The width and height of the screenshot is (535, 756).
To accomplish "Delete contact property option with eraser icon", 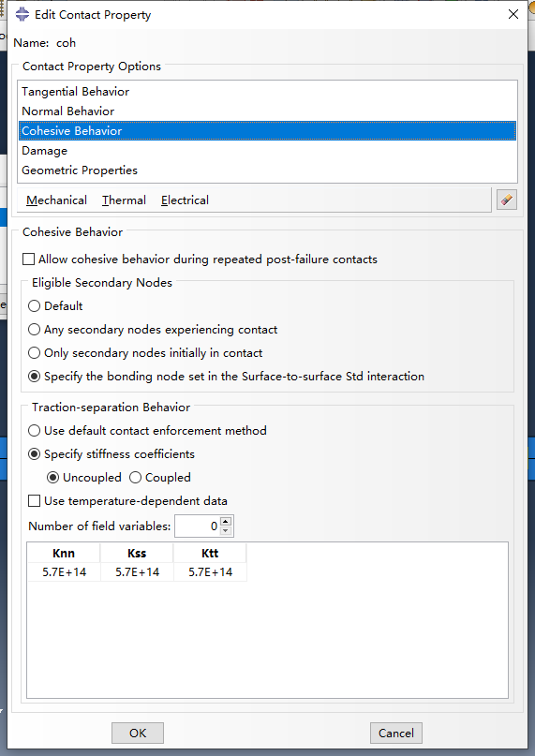I will point(507,200).
